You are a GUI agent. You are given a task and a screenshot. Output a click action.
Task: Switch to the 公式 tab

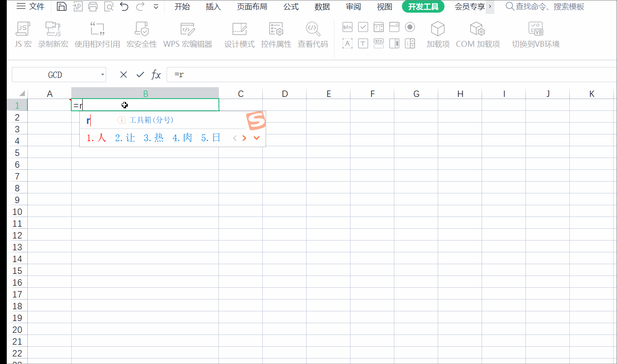tap(291, 7)
